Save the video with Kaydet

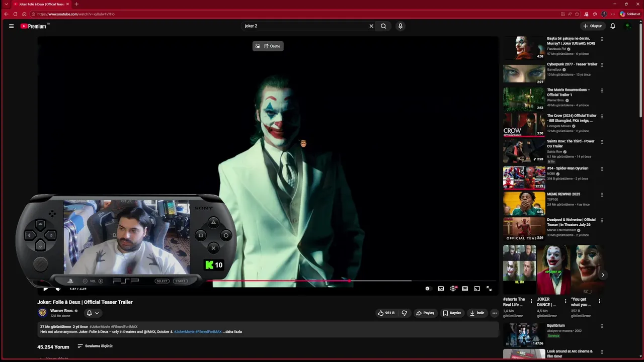[x=452, y=313]
